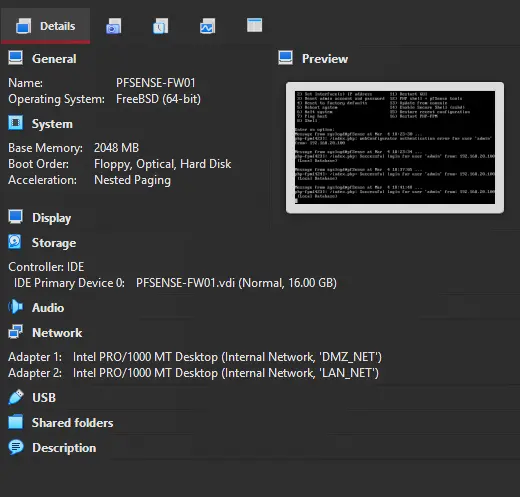Click the Nested Paging acceleration value
The image size is (520, 497).
point(132,180)
